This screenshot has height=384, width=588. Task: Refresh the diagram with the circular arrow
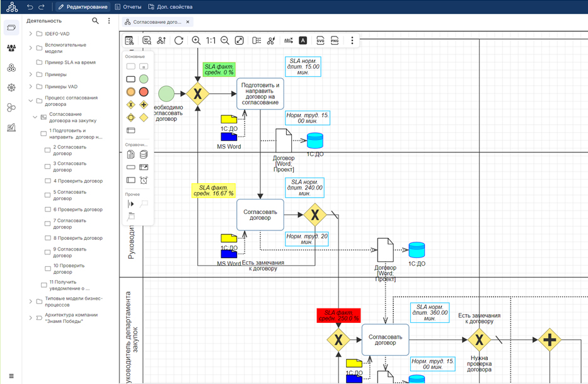point(179,40)
